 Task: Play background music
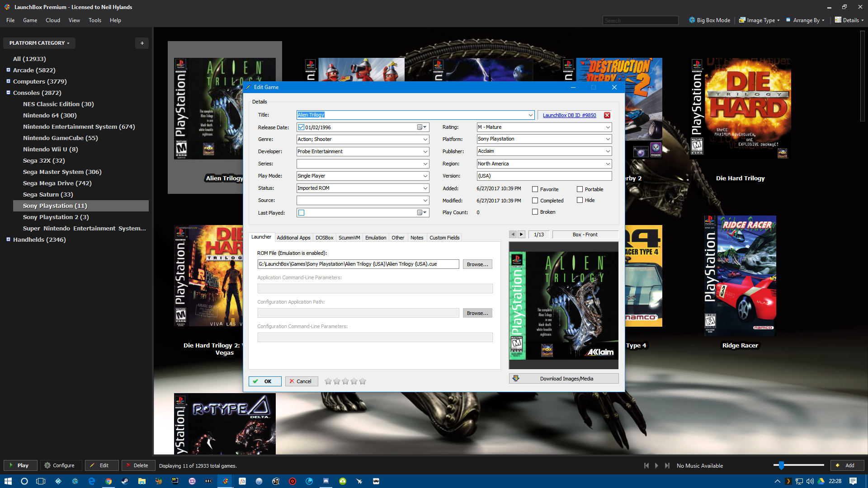tap(656, 465)
